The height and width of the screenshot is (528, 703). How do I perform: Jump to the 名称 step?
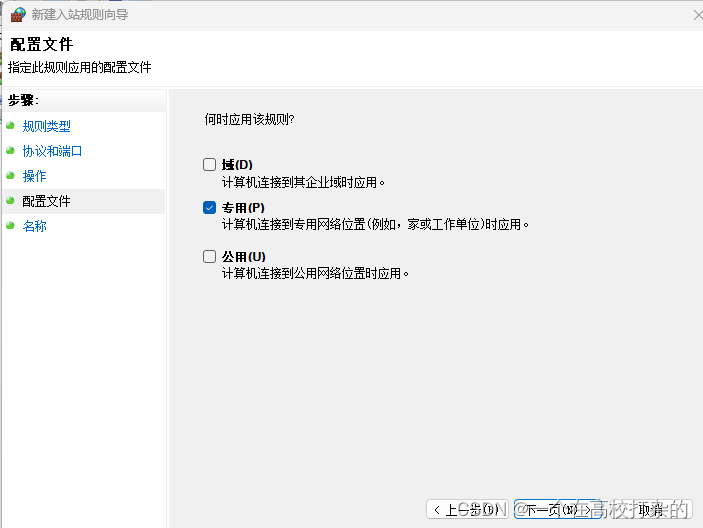pos(35,226)
